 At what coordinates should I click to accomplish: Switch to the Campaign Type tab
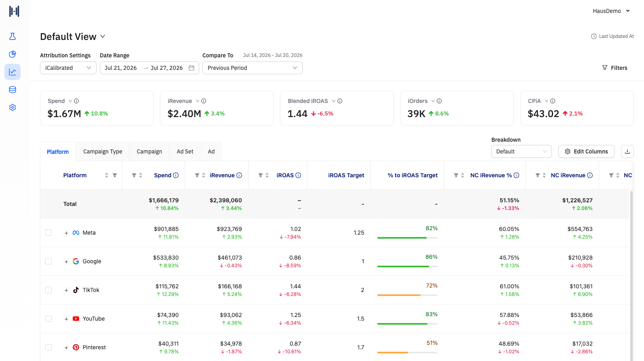(x=103, y=151)
